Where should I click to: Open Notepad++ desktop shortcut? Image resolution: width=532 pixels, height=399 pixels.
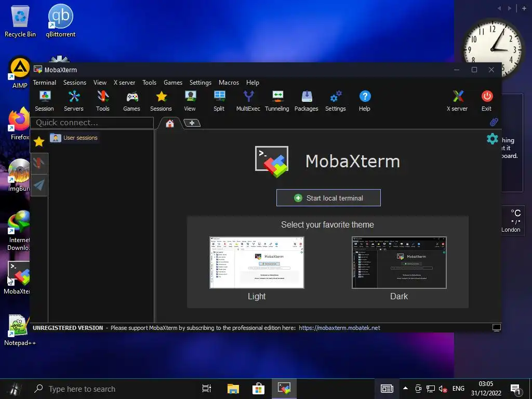point(20,330)
